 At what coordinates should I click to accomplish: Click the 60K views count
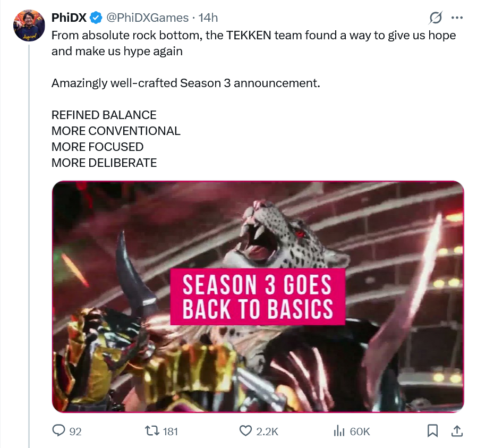tap(360, 432)
